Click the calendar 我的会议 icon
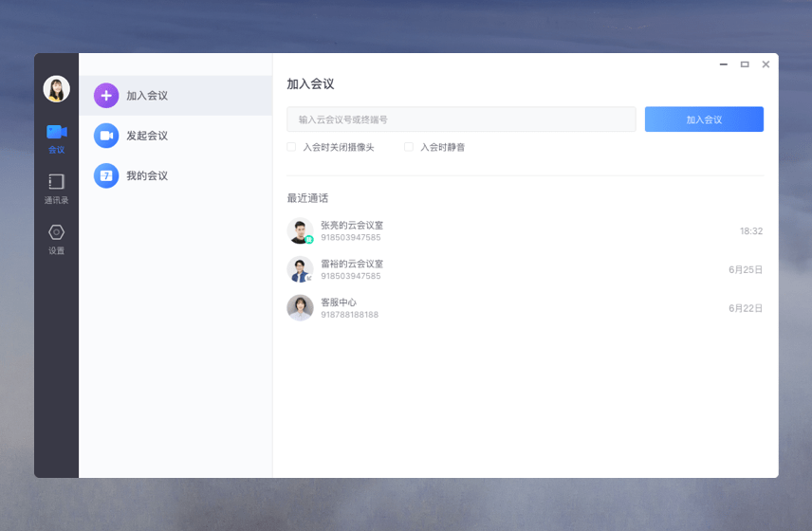Viewport: 812px width, 531px height. (106, 176)
